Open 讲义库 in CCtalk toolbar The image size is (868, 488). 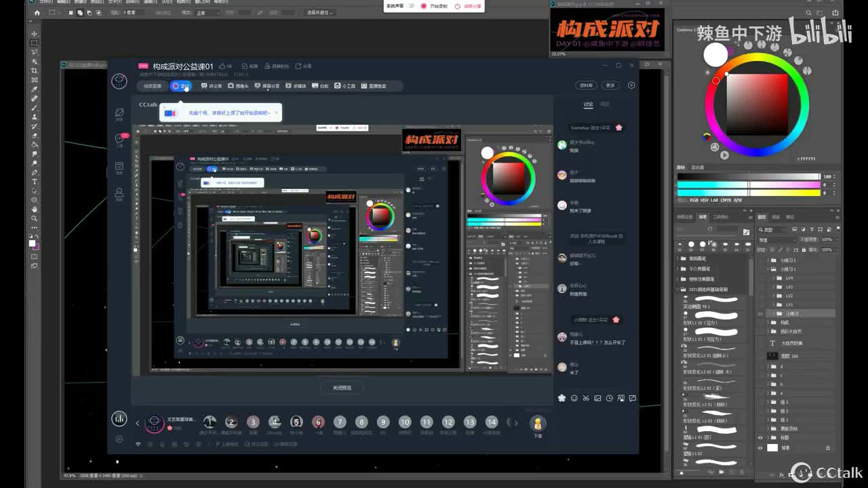coord(212,86)
